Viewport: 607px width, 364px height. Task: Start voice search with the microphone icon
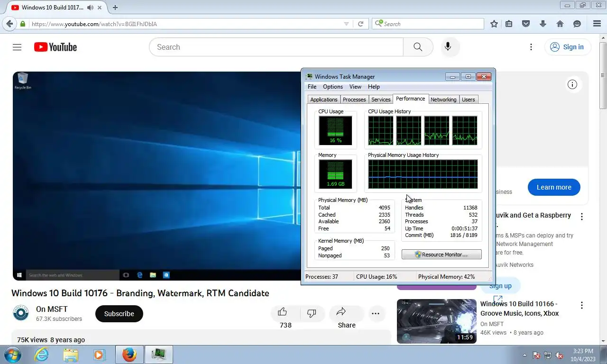point(448,47)
